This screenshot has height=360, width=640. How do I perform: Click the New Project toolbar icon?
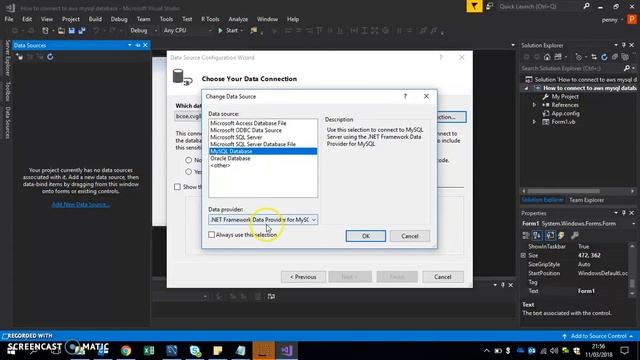[45, 31]
